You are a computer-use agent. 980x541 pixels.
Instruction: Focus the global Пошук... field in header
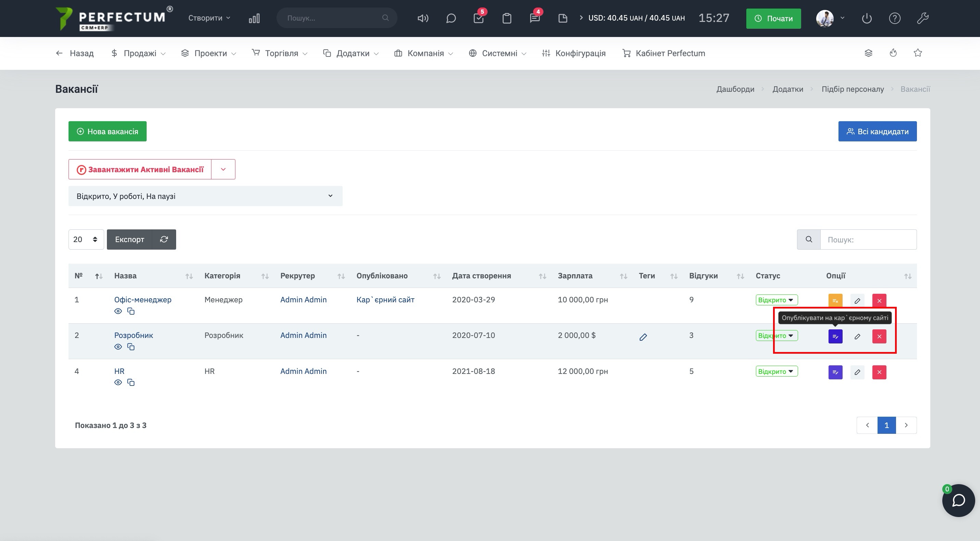coord(337,18)
